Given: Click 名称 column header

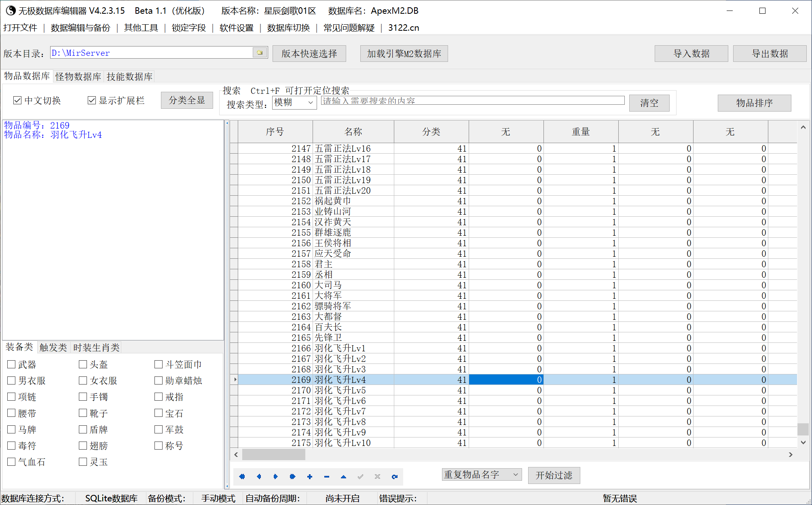Looking at the screenshot, I should (x=353, y=132).
